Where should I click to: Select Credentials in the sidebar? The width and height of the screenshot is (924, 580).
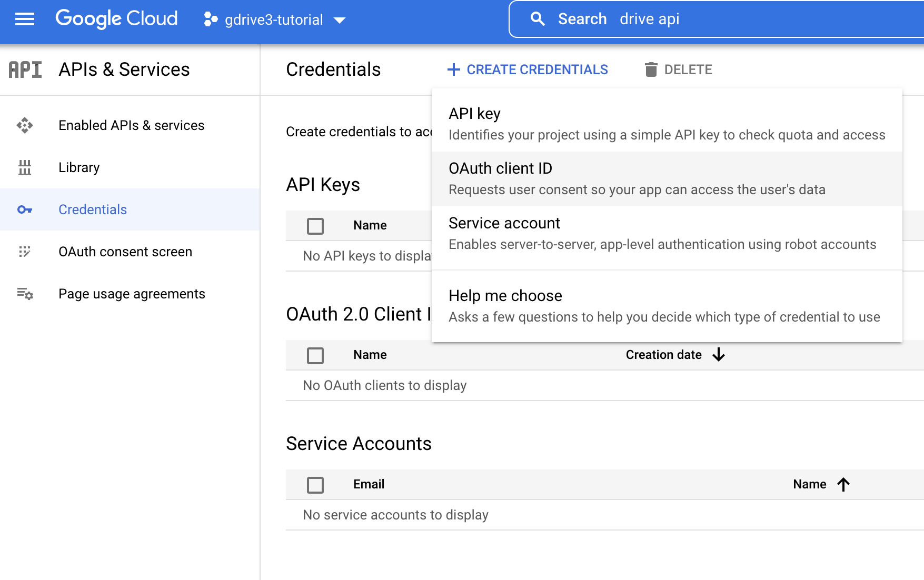click(x=130, y=209)
